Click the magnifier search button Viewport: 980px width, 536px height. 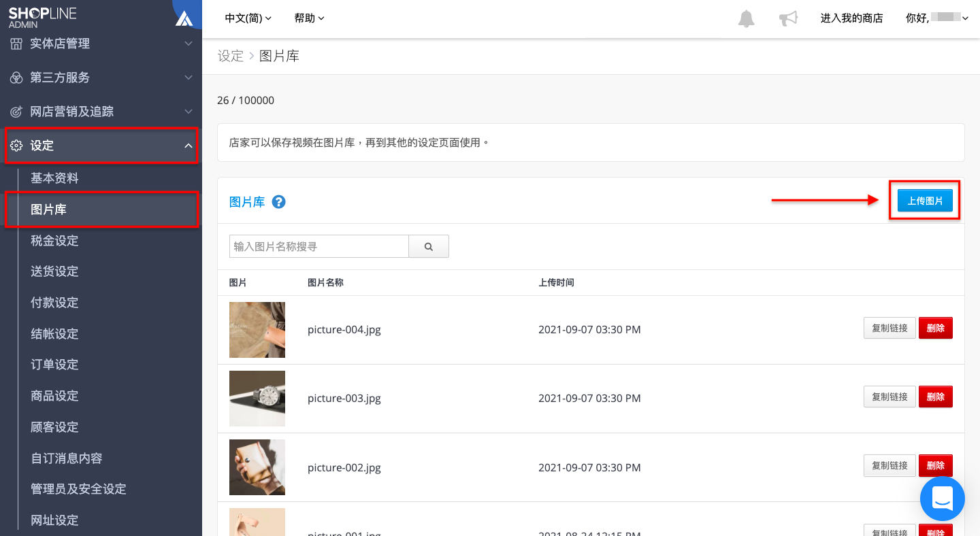(429, 247)
